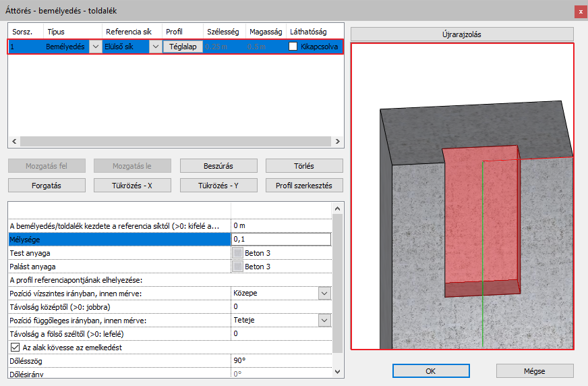This screenshot has width=588, height=386.
Task: Click the Törlés delete button
Action: click(304, 166)
